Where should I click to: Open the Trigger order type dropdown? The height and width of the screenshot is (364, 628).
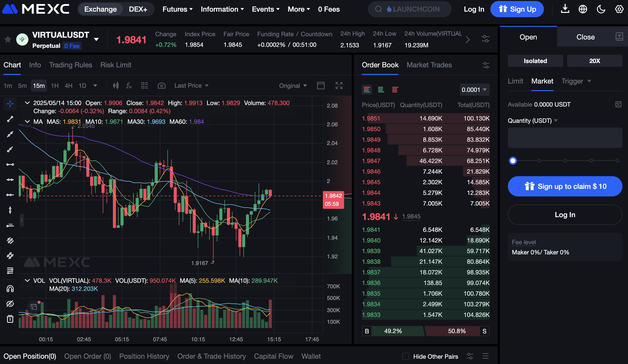pos(576,81)
